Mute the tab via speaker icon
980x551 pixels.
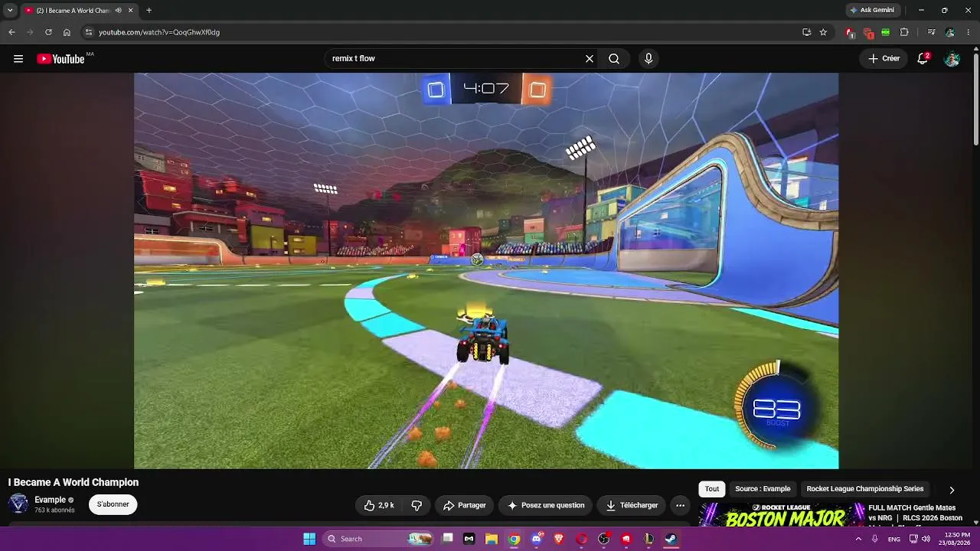click(x=118, y=10)
